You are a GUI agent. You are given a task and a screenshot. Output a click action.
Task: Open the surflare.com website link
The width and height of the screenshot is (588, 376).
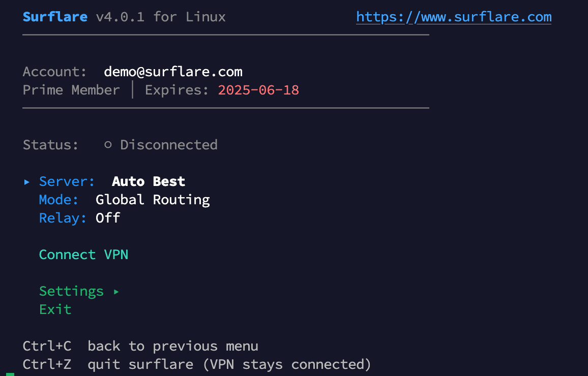[453, 17]
